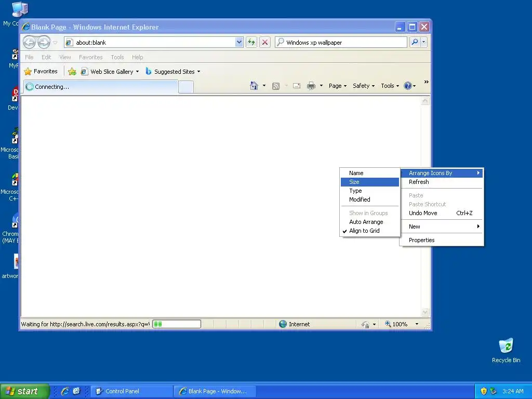Click the scroll down arrow
Image resolution: width=532 pixels, height=399 pixels.
[425, 312]
